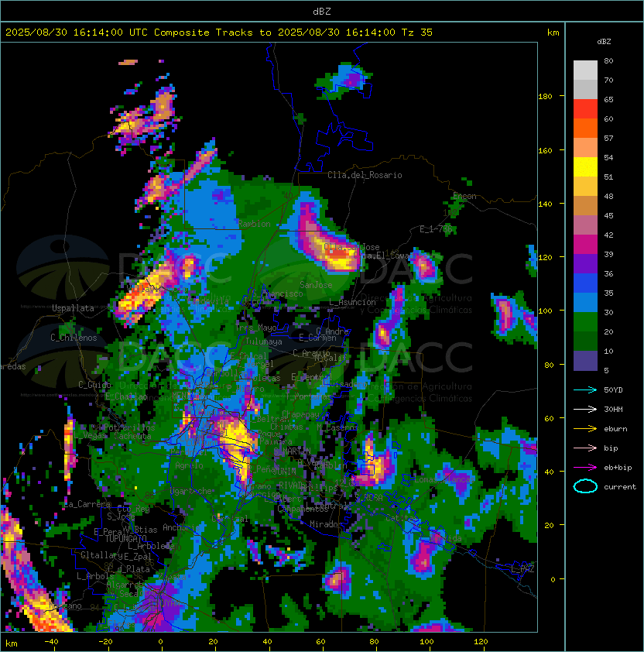Click the '30HM' legend label
644x652 pixels.
click(x=613, y=409)
